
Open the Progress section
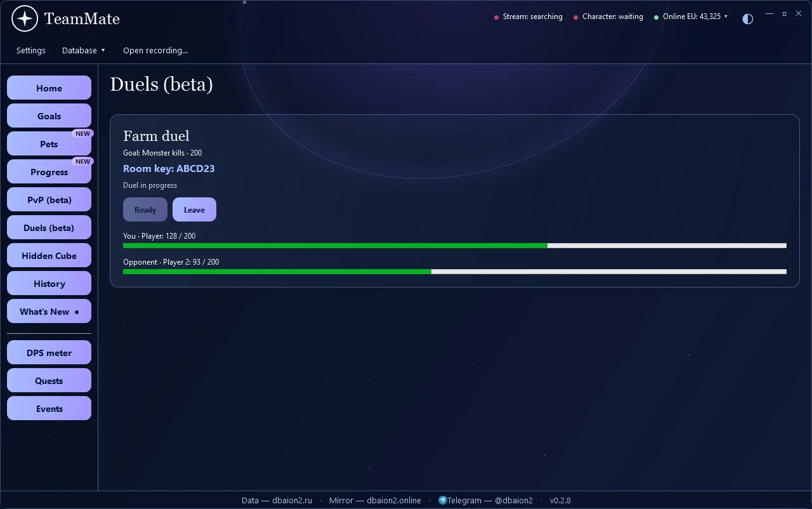click(49, 172)
